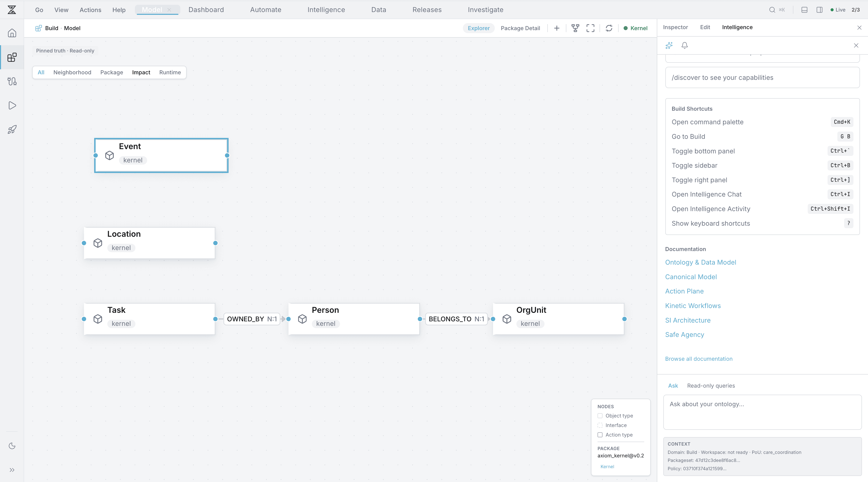
Task: Open the Inspector tab in right panel
Action: pyautogui.click(x=675, y=27)
